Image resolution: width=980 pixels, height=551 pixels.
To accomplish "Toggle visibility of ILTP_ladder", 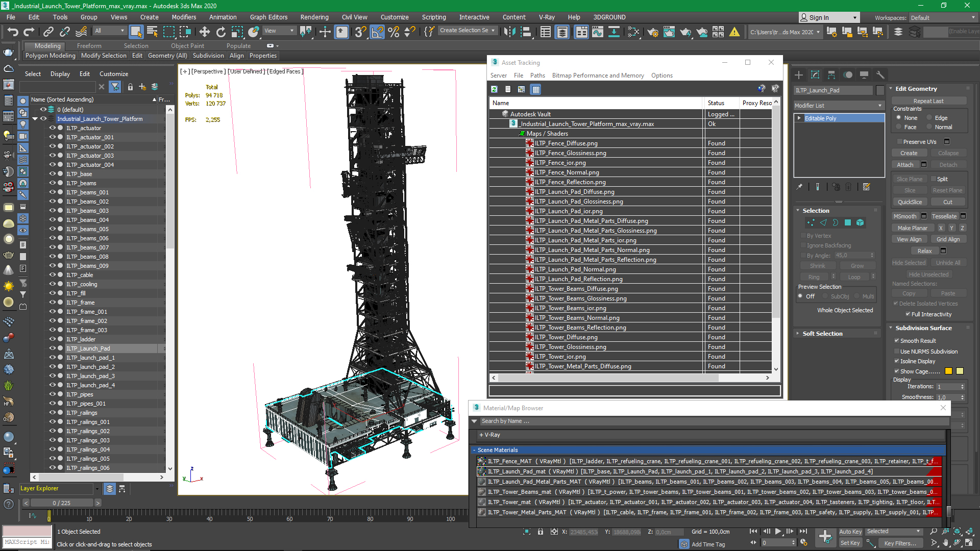I will (52, 339).
